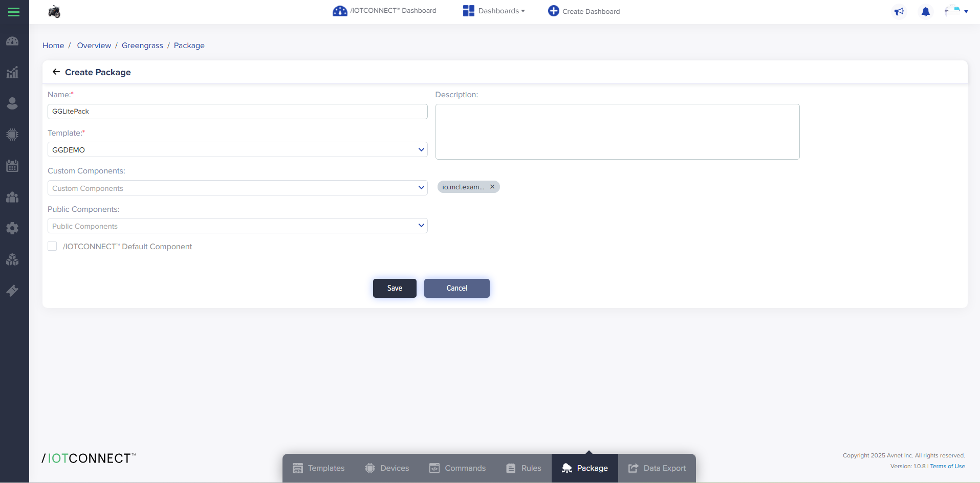Open the user account dropdown
This screenshot has height=483, width=980.
pos(956,11)
